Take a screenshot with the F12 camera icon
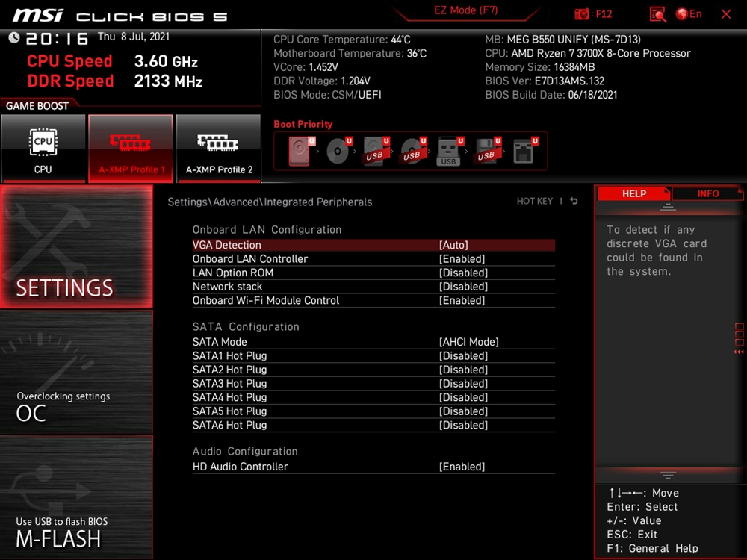 (x=581, y=14)
